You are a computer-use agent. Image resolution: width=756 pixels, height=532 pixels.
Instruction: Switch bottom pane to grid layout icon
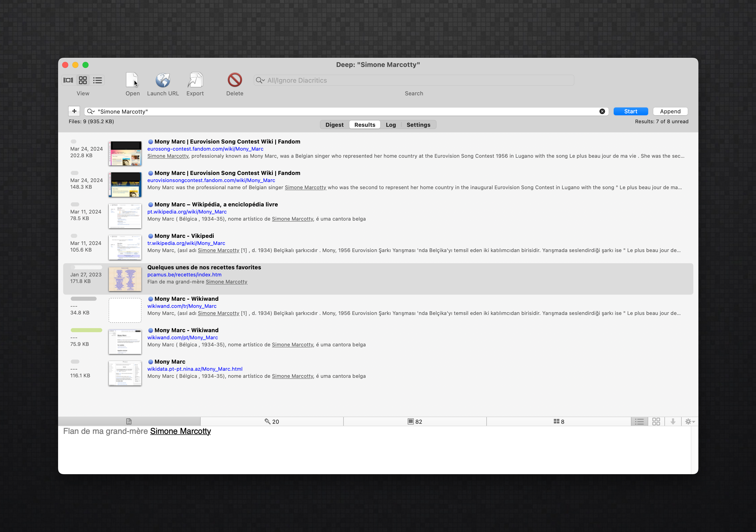(656, 421)
